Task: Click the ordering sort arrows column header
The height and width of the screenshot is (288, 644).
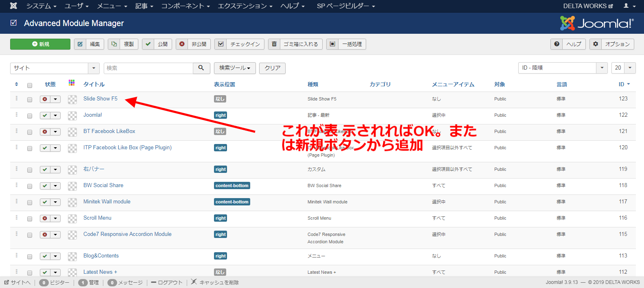Action: point(17,84)
